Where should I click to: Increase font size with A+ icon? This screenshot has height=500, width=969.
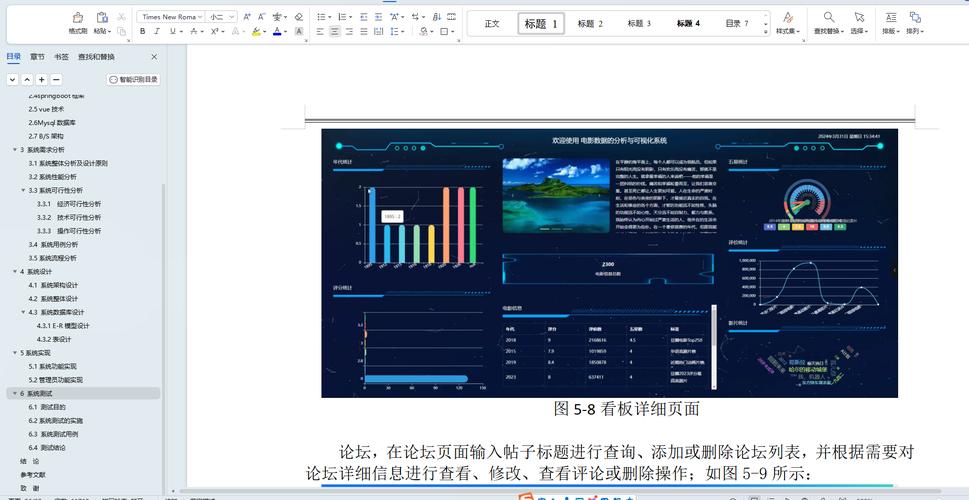coord(247,17)
